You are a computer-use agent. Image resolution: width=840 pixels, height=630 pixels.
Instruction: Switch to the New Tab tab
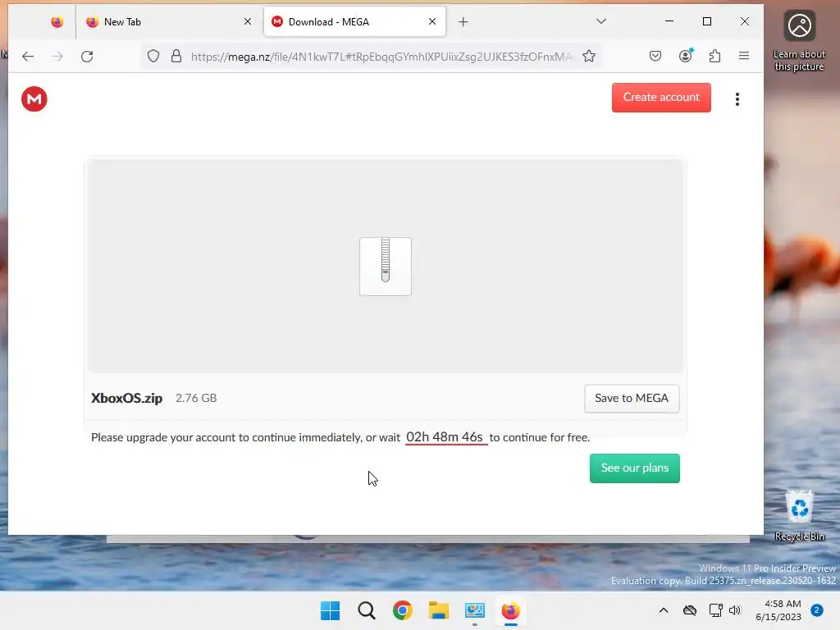click(x=167, y=21)
